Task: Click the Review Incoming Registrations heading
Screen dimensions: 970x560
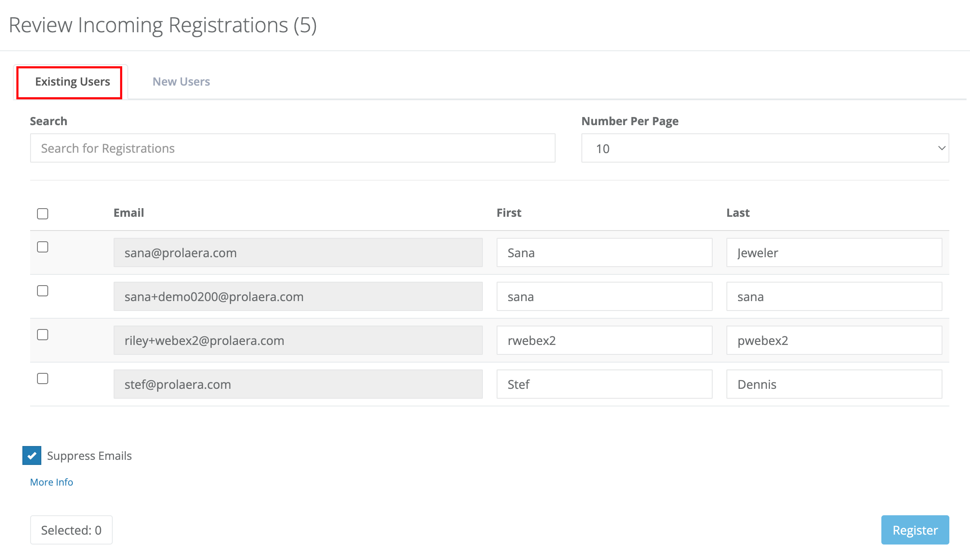Action: [163, 25]
